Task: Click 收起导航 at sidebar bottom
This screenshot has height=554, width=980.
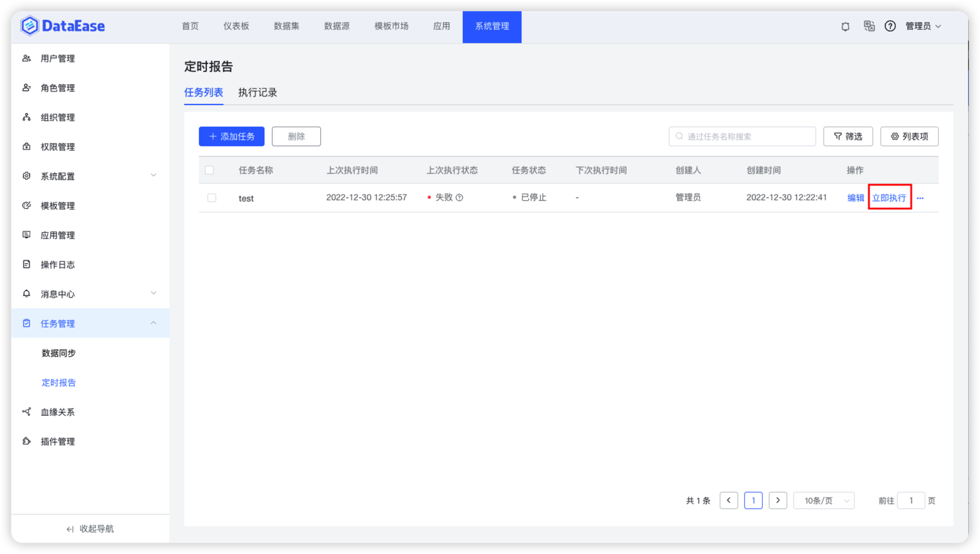Action: [90, 529]
